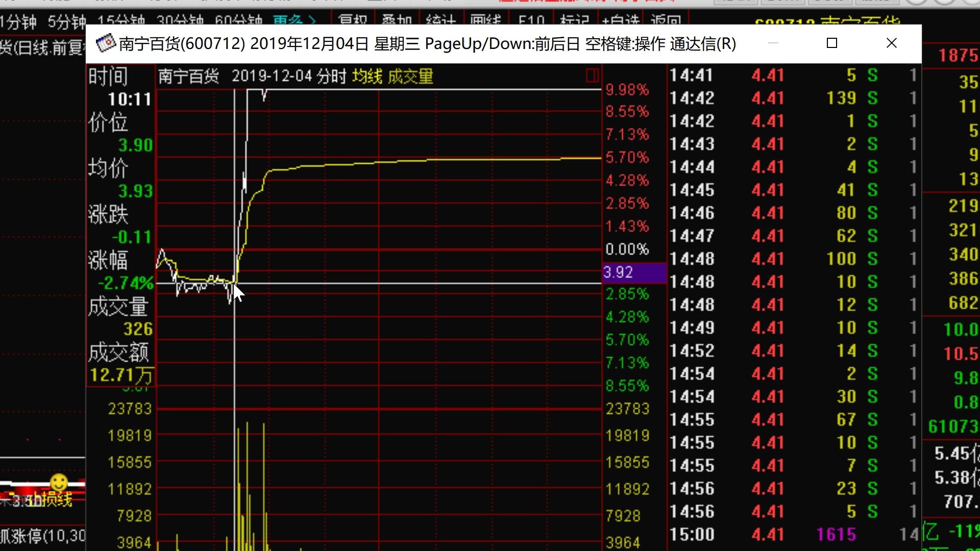The height and width of the screenshot is (551, 980).
Task: Click 61073 value in background quote panel
Action: click(952, 427)
